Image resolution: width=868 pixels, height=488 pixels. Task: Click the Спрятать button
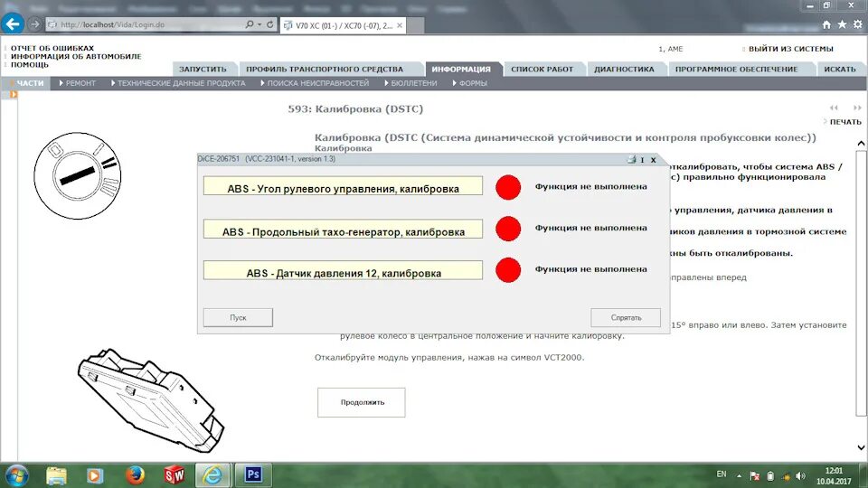[626, 317]
